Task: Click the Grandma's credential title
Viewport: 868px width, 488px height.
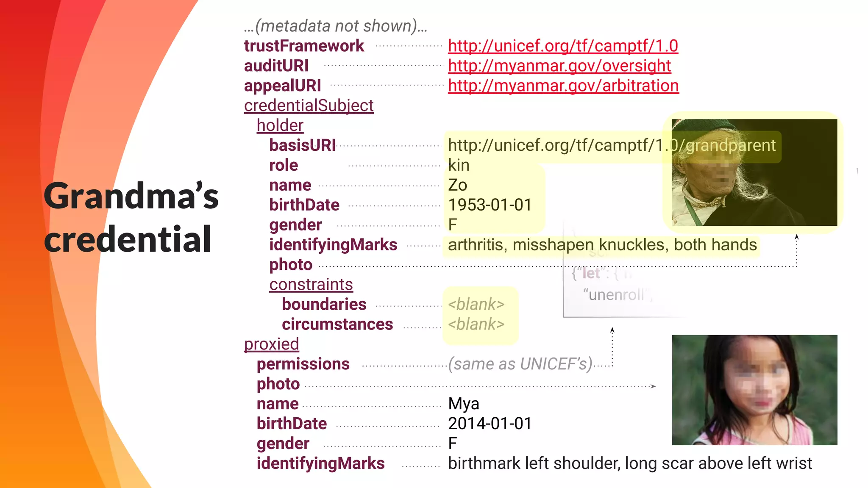Action: [131, 217]
